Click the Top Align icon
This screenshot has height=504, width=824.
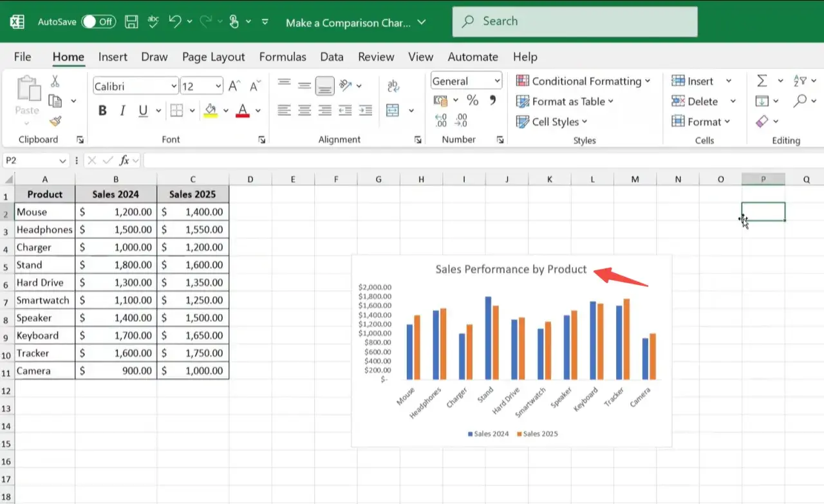click(x=284, y=83)
